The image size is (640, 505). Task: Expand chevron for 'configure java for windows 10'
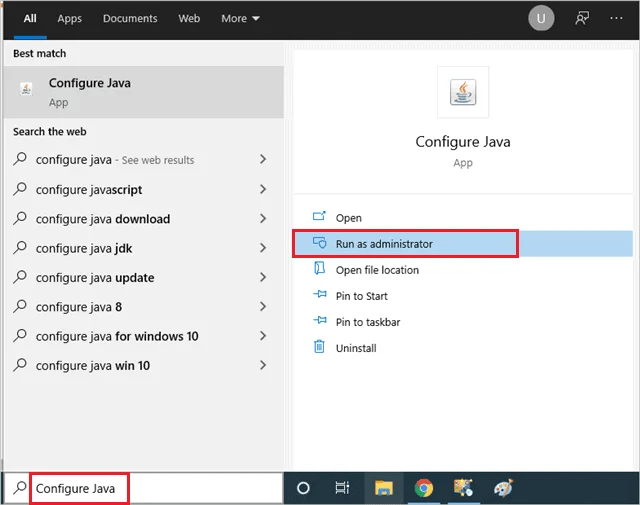click(x=263, y=336)
